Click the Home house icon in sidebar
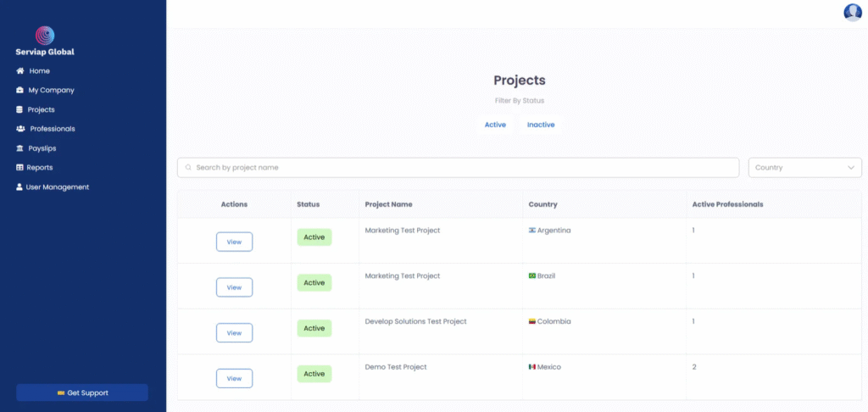 coord(20,71)
